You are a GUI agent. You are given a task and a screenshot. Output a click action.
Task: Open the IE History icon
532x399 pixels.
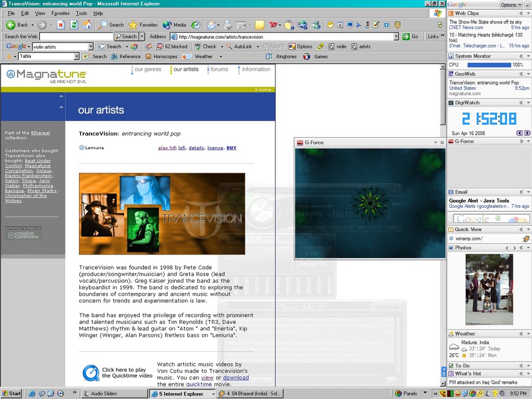(x=196, y=25)
